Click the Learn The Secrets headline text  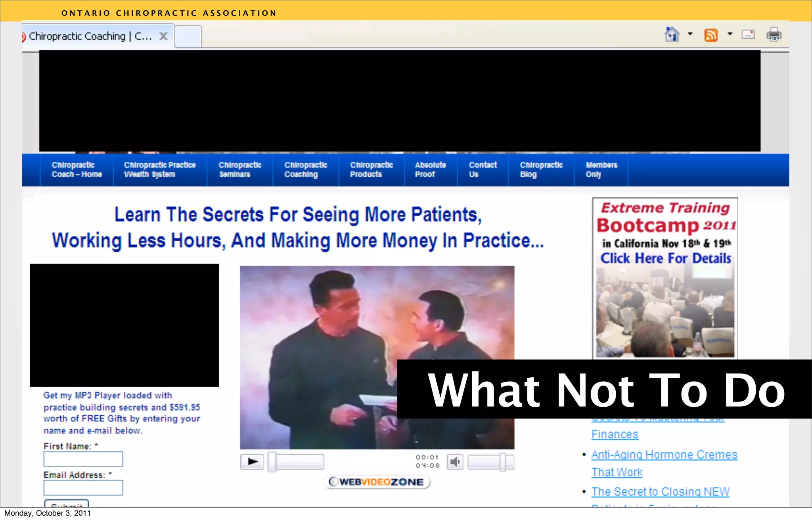(298, 227)
